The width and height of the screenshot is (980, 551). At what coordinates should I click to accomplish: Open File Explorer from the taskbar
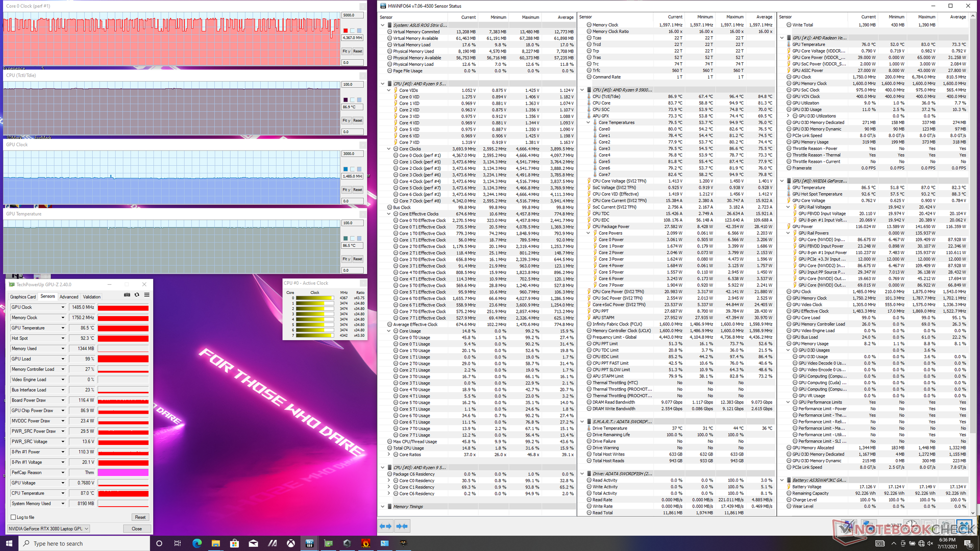pyautogui.click(x=215, y=543)
